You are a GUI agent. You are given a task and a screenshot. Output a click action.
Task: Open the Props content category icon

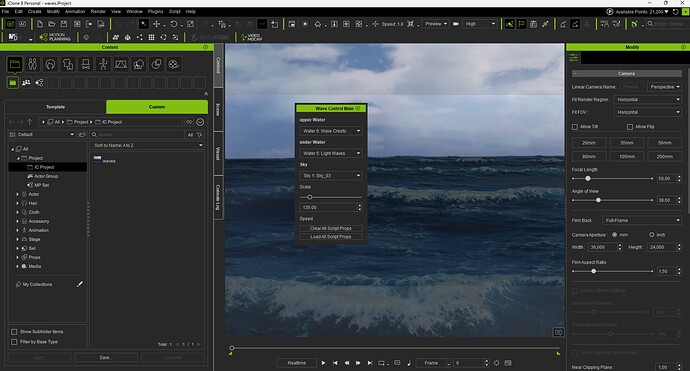tap(156, 64)
